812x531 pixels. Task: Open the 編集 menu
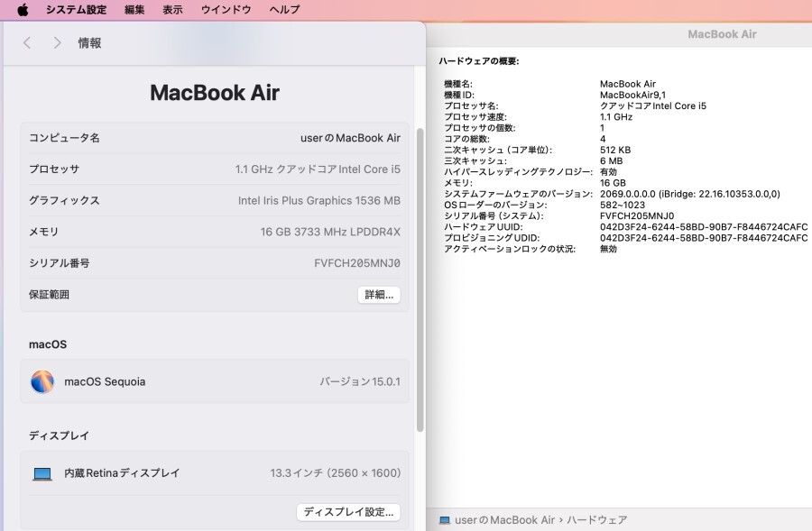coord(134,10)
